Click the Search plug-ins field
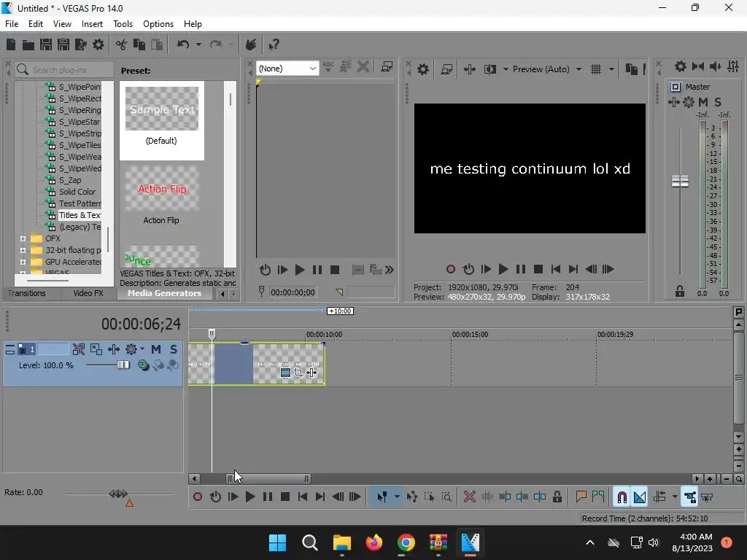Viewport: 747px width, 560px height. 64,70
